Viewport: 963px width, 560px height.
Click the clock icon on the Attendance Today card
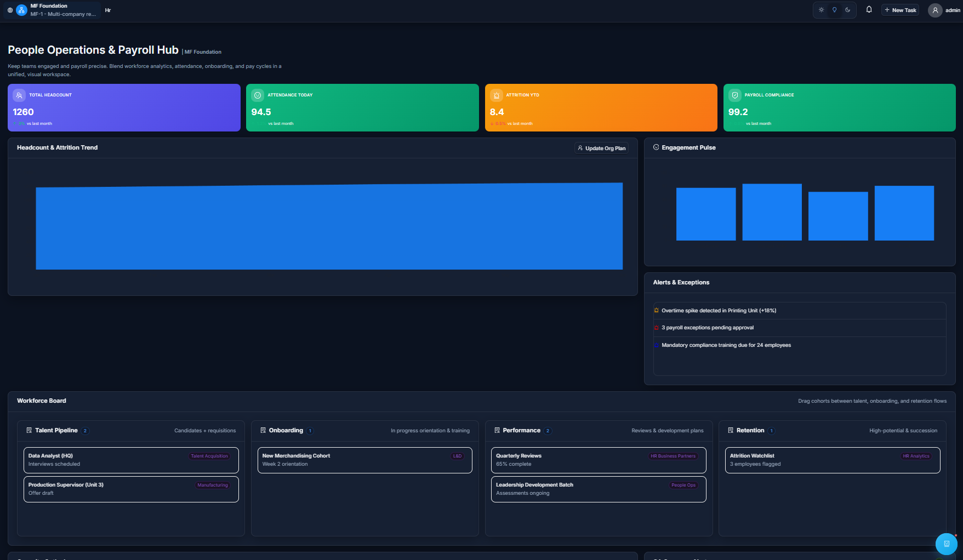tap(258, 95)
